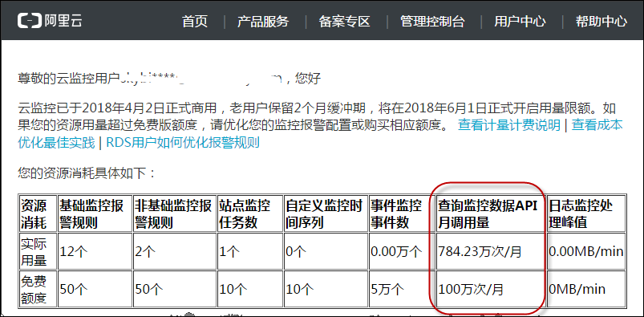Select the 基础监控报警规则 column header
The image size is (644, 317).
pos(95,213)
